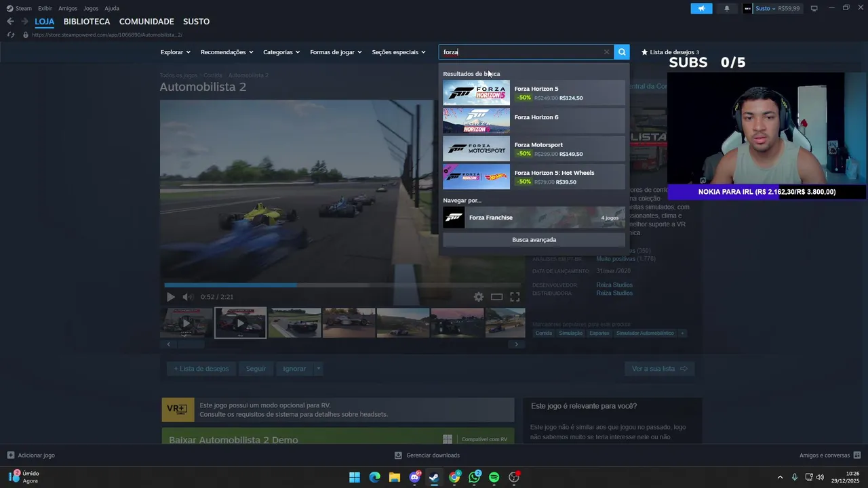Click the video progress bar
This screenshot has height=488, width=868.
pyautogui.click(x=342, y=285)
